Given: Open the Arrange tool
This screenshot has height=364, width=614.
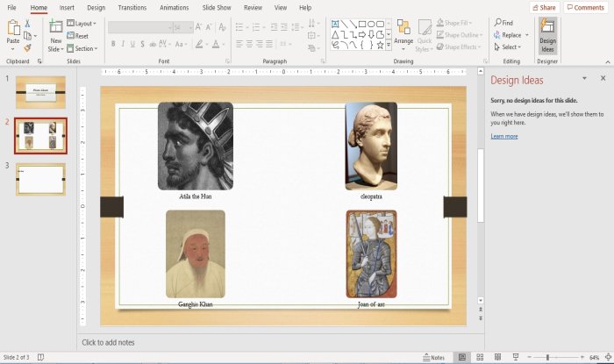Looking at the screenshot, I should click(x=403, y=35).
